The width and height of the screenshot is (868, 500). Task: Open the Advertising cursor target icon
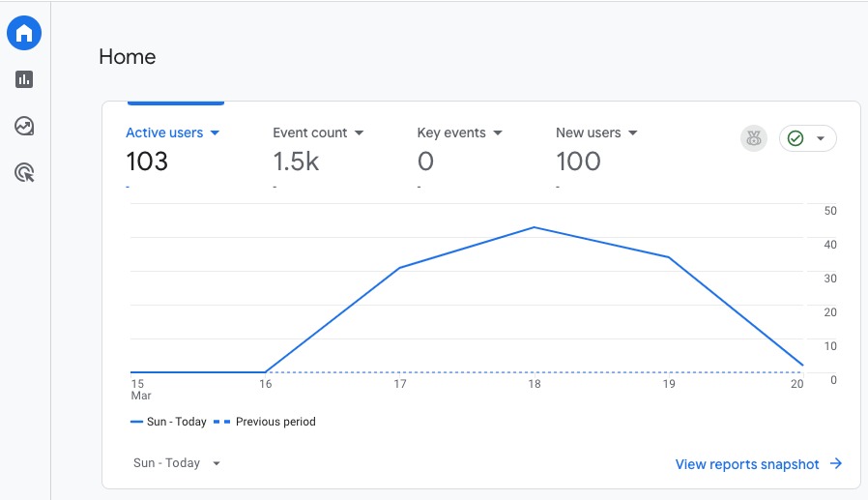[24, 173]
